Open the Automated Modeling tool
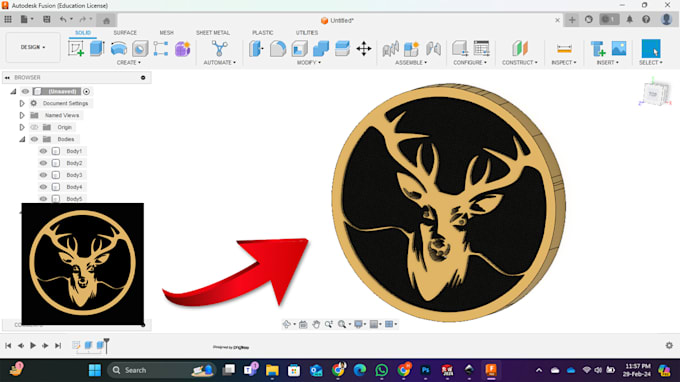680x382 pixels. coord(219,48)
